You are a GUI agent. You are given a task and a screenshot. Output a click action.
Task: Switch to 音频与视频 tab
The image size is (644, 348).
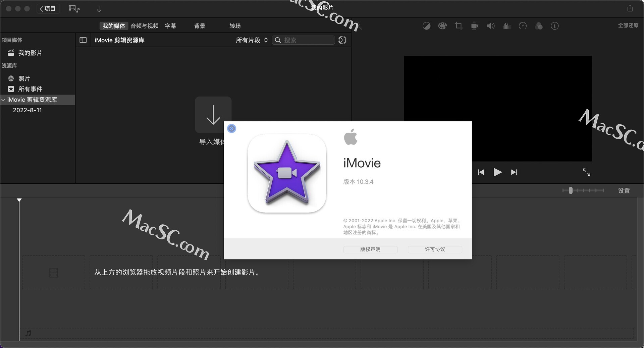coord(145,26)
